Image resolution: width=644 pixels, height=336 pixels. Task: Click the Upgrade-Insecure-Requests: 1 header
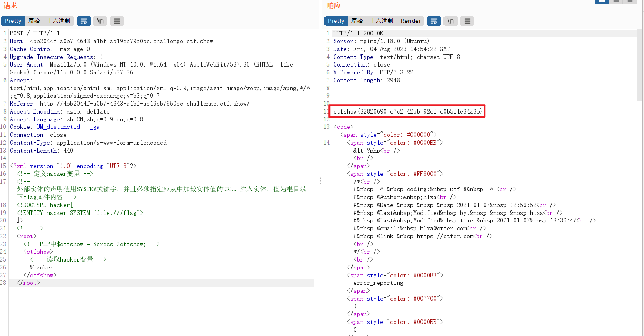pyautogui.click(x=57, y=57)
